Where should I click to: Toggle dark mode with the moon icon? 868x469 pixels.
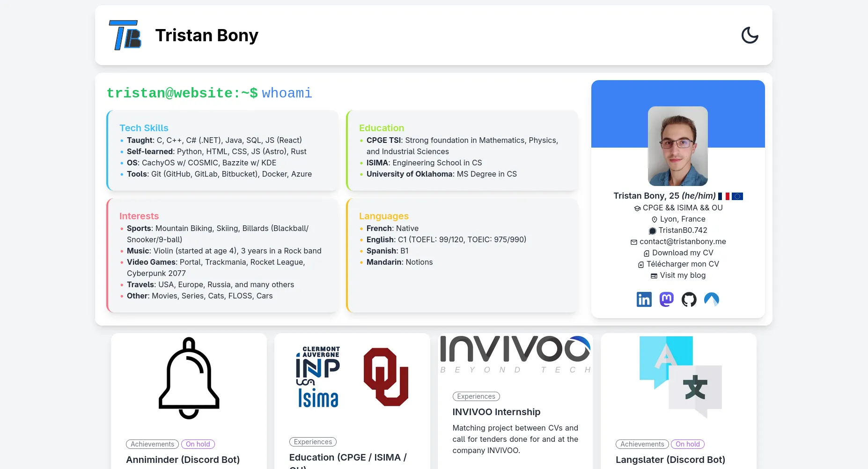[x=750, y=35]
